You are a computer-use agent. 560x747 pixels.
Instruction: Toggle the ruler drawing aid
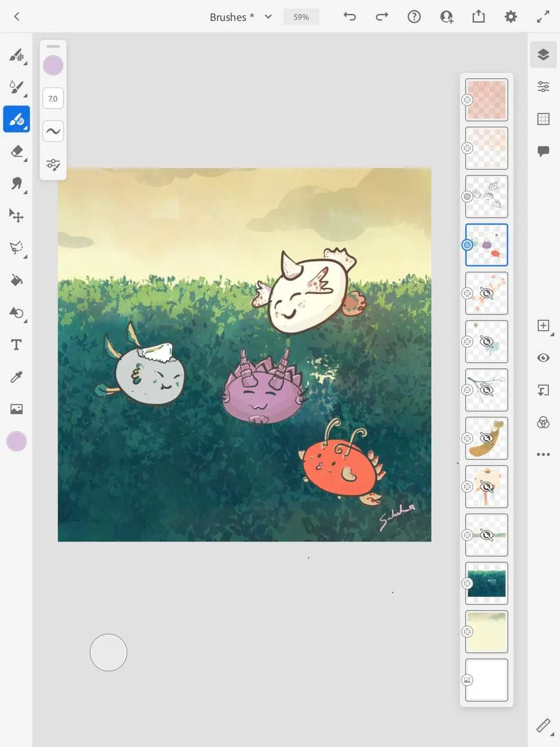[x=543, y=725]
